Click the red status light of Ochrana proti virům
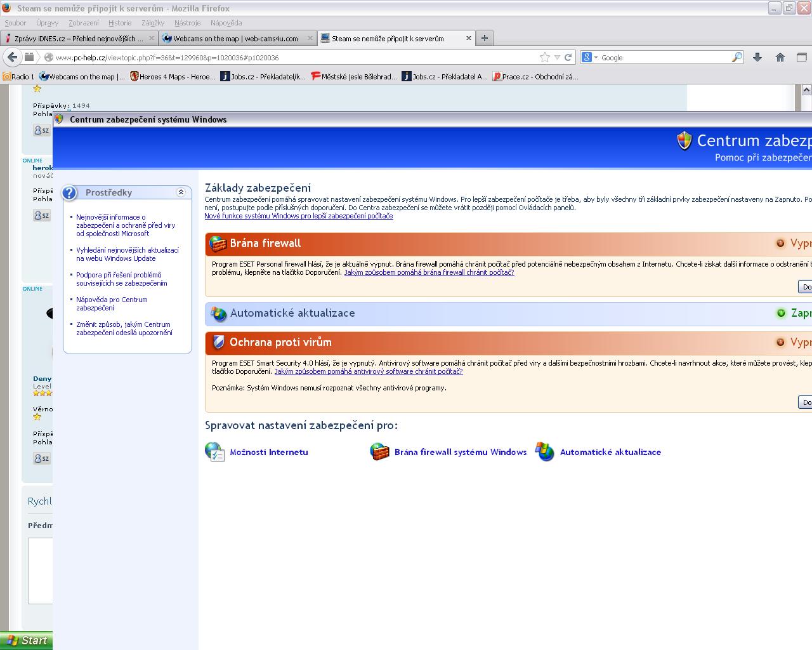The width and height of the screenshot is (812, 650). 781,342
